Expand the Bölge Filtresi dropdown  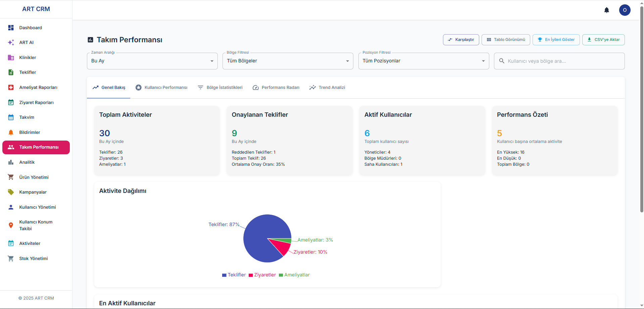coord(288,61)
